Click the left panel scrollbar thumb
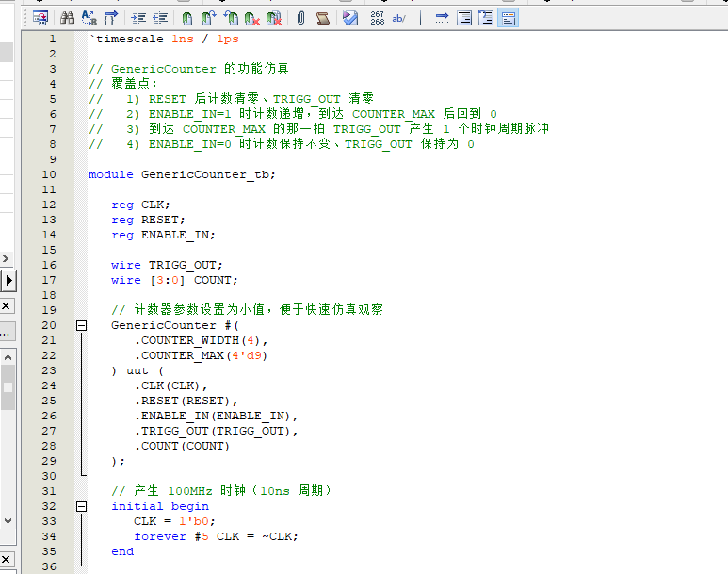Image resolution: width=728 pixels, height=574 pixels. [x=8, y=387]
